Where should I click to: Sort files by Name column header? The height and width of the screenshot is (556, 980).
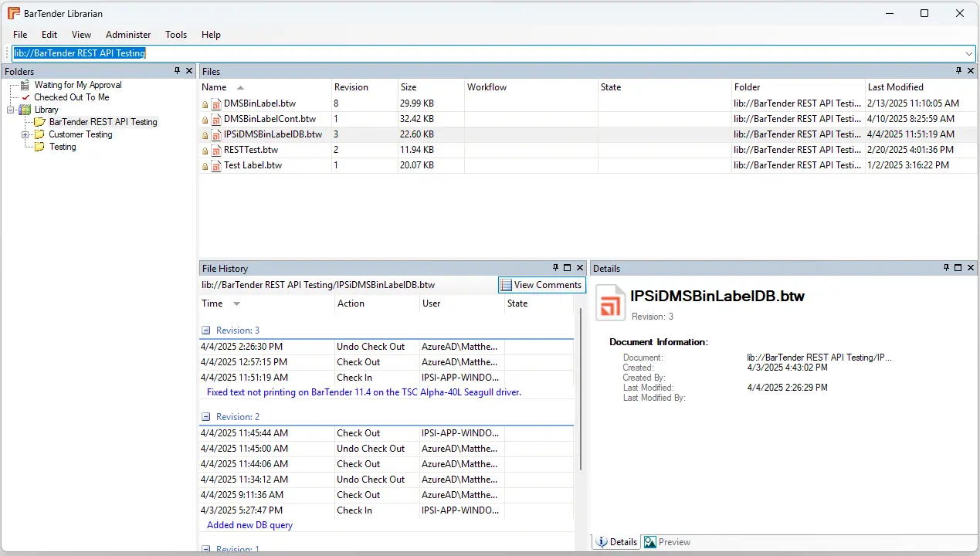[x=265, y=87]
